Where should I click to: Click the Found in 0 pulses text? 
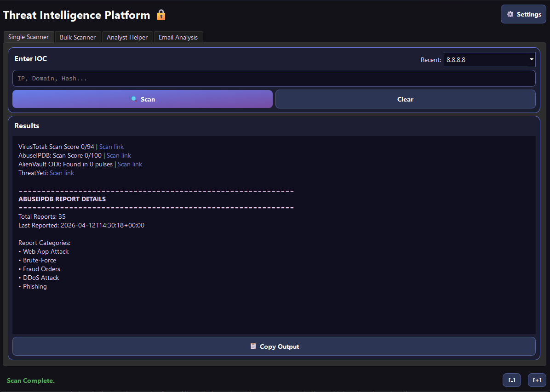88,164
